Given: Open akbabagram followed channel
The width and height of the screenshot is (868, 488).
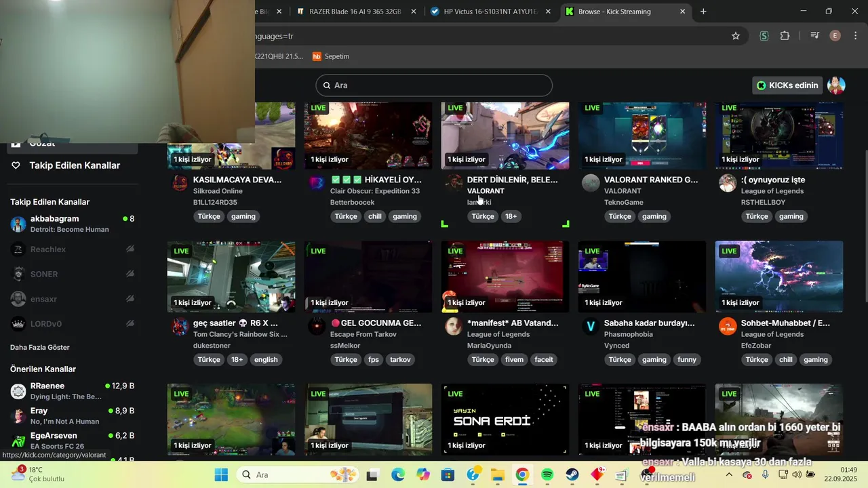Looking at the screenshot, I should [x=73, y=224].
